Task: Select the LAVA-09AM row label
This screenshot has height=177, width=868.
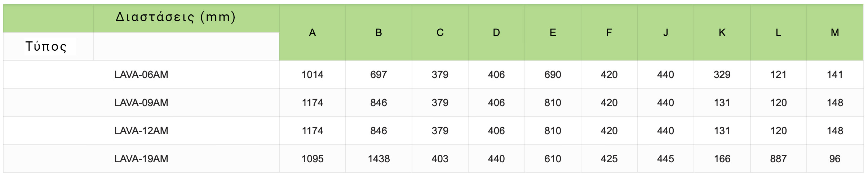Action: 141,103
